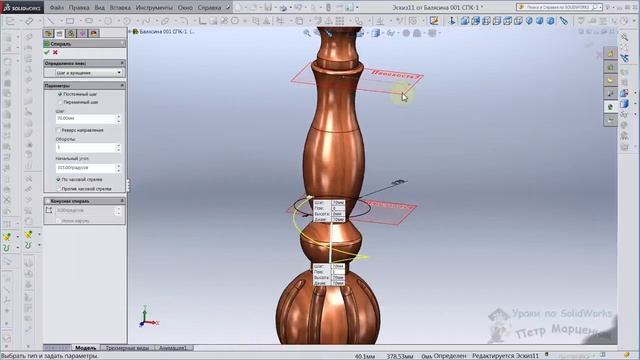Image resolution: width=640 pixels, height=360 pixels.
Task: Switch to the Анимация1 tab
Action: click(x=173, y=348)
